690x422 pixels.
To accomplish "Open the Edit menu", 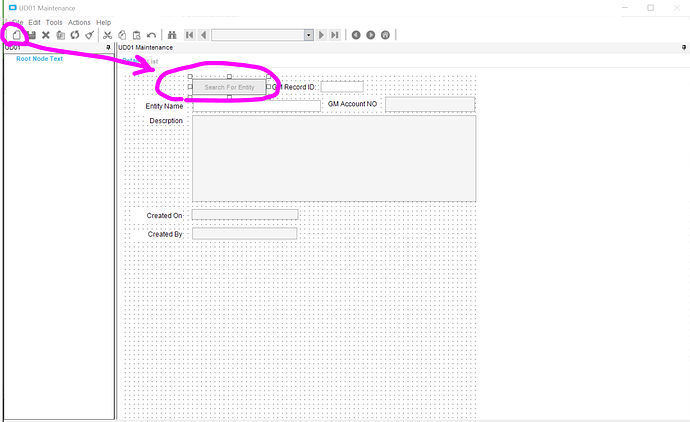I will click(34, 22).
